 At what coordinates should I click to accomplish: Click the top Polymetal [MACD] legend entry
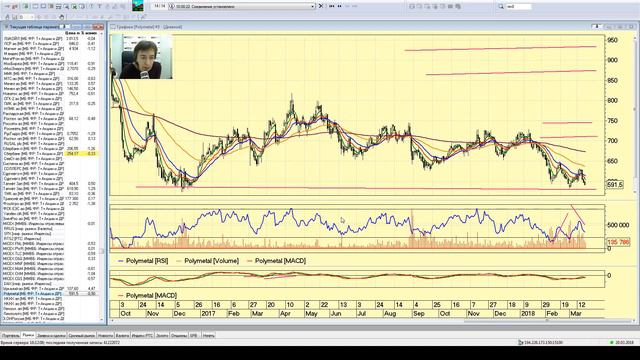coord(276,261)
